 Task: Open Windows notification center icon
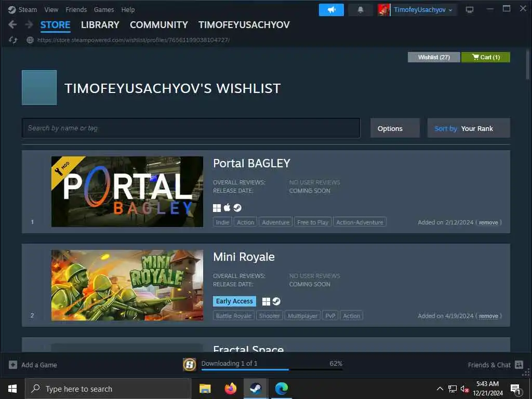pyautogui.click(x=515, y=389)
